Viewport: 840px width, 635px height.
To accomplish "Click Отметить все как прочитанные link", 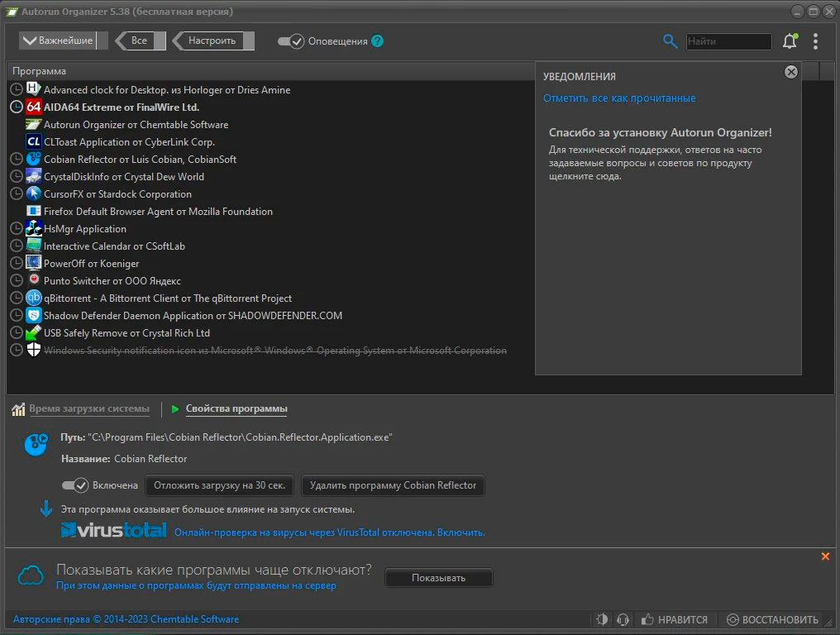I will [619, 98].
